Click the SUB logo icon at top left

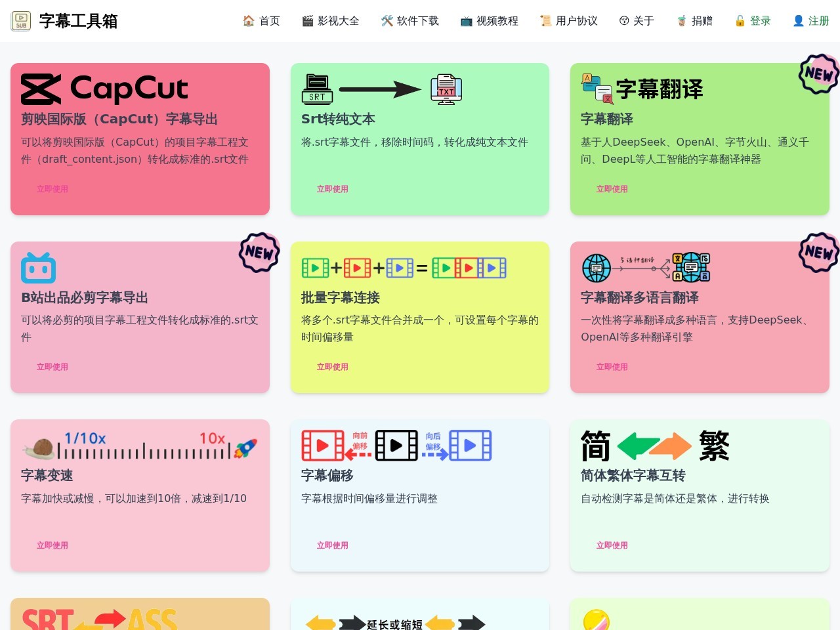(20, 20)
